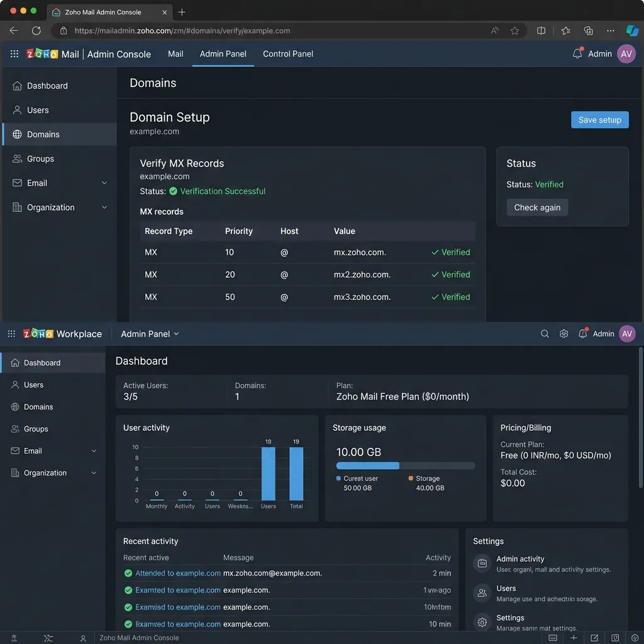
Task: Open the activity link in the 10mfbm row
Action: point(178,607)
